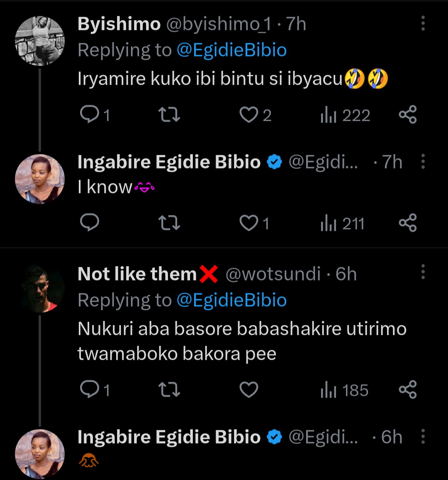This screenshot has height=480, width=448.
Task: Open more options on wotsundi's tweet
Action: point(423,272)
